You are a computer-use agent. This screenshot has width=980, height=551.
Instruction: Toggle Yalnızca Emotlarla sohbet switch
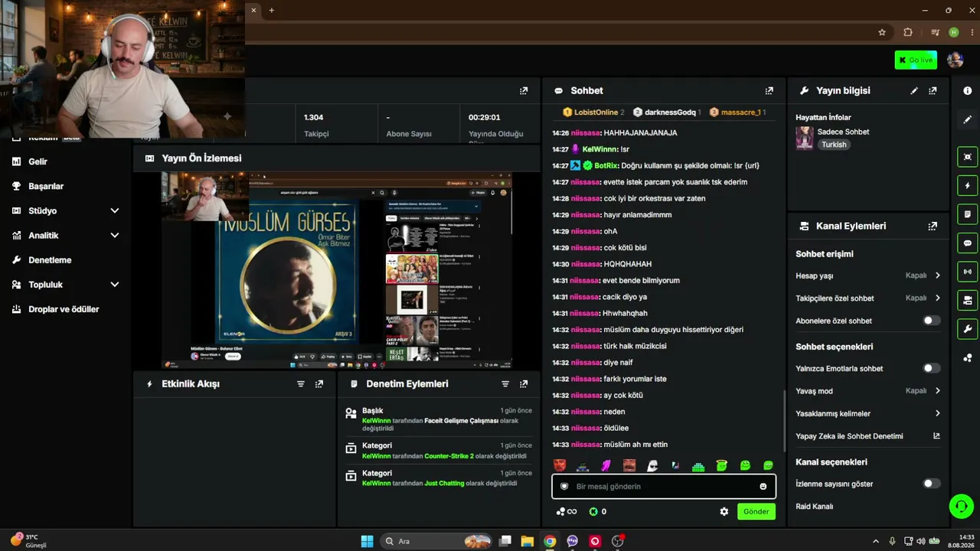coord(931,368)
